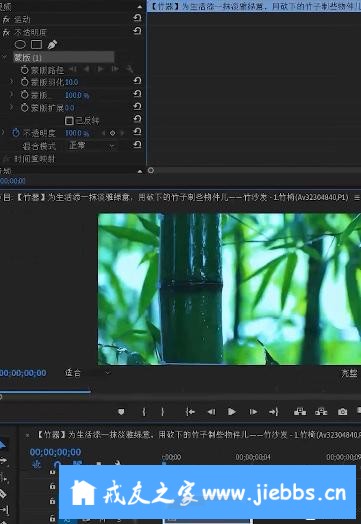
Task: Close the timeline sequence tab
Action: 27,435
